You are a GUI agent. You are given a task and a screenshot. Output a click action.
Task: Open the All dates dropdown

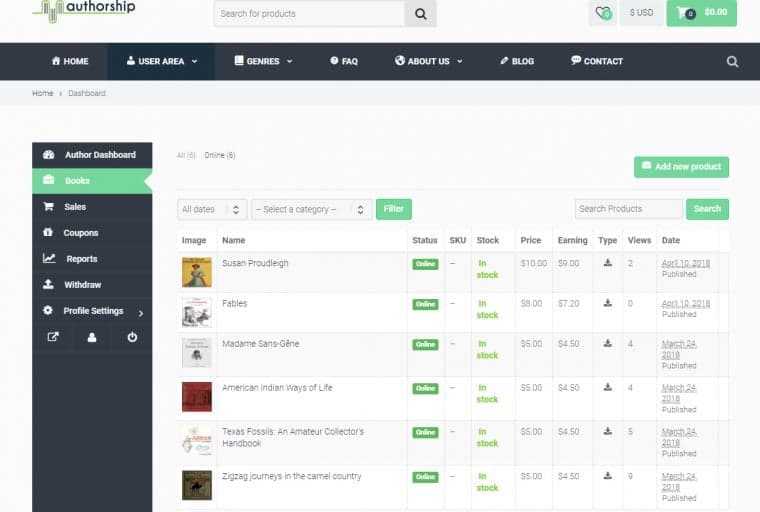click(212, 209)
